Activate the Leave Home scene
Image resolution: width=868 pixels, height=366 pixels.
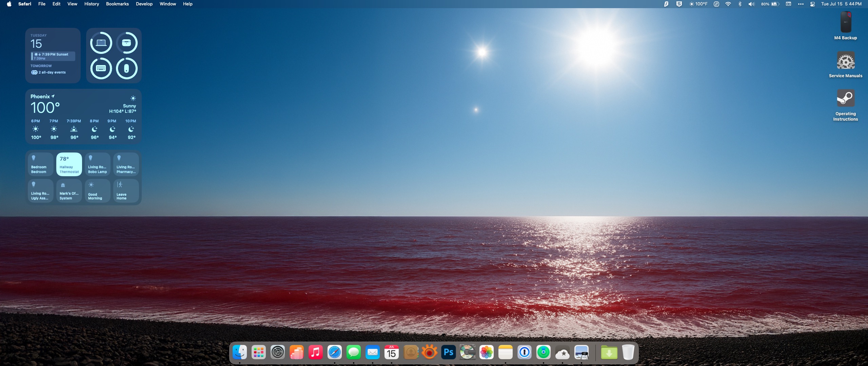126,191
